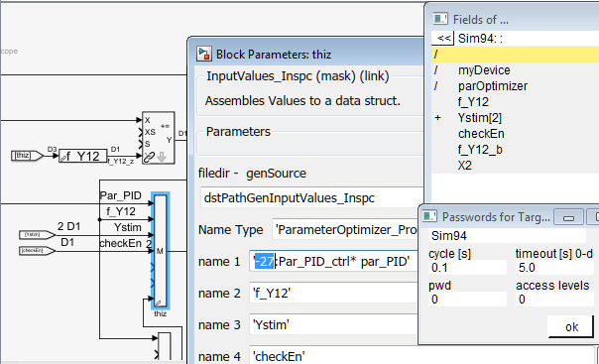This screenshot has width=599, height=364.
Task: Click the ok button in Passwords window
Action: click(571, 327)
